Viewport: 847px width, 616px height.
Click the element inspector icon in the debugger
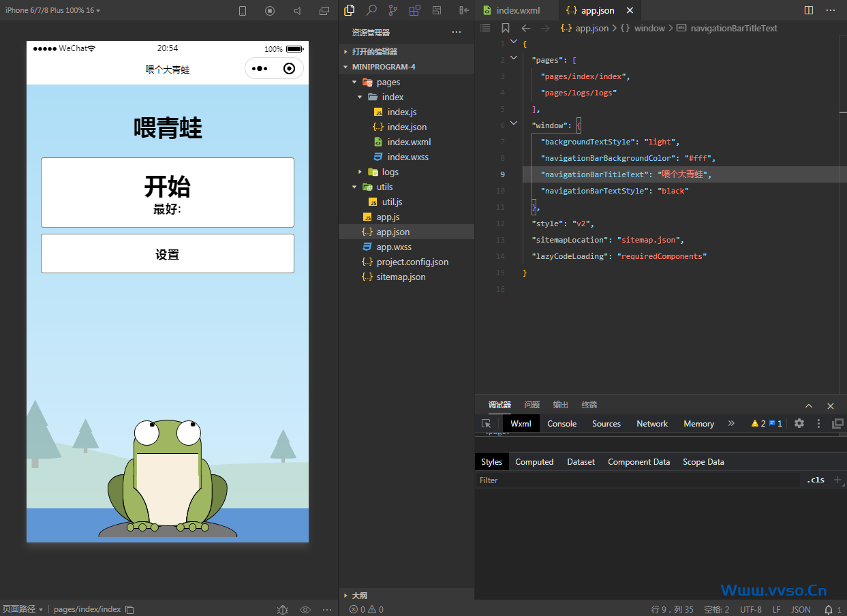point(486,423)
